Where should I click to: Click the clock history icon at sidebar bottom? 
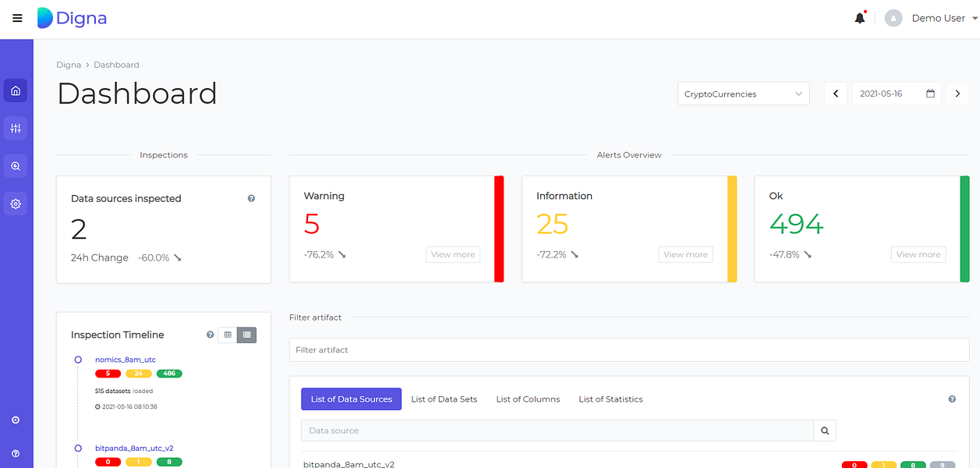(x=16, y=420)
